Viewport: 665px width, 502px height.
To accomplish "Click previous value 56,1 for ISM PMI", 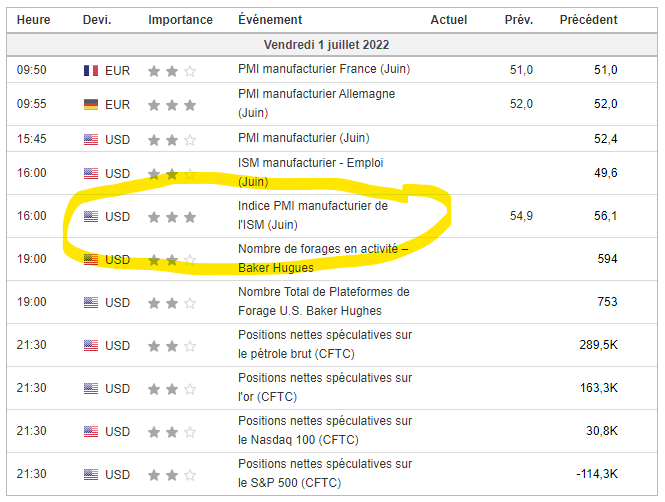I will tap(605, 216).
